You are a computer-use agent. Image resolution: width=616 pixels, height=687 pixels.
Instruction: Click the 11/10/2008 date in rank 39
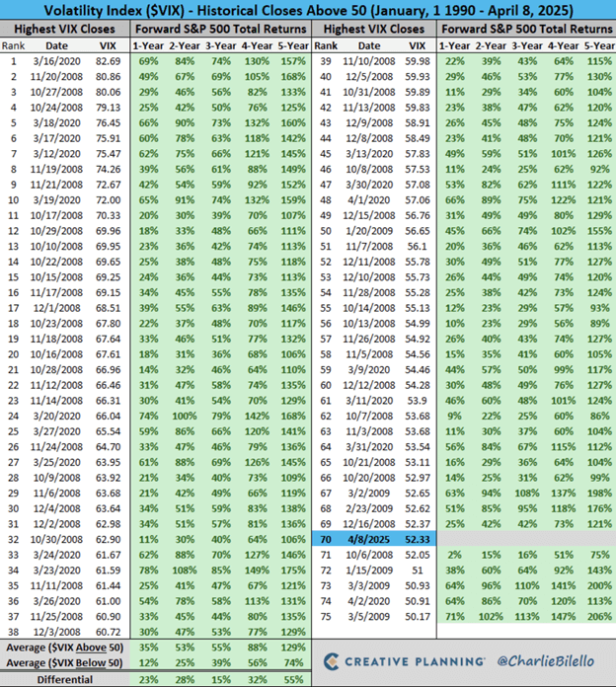(x=369, y=61)
